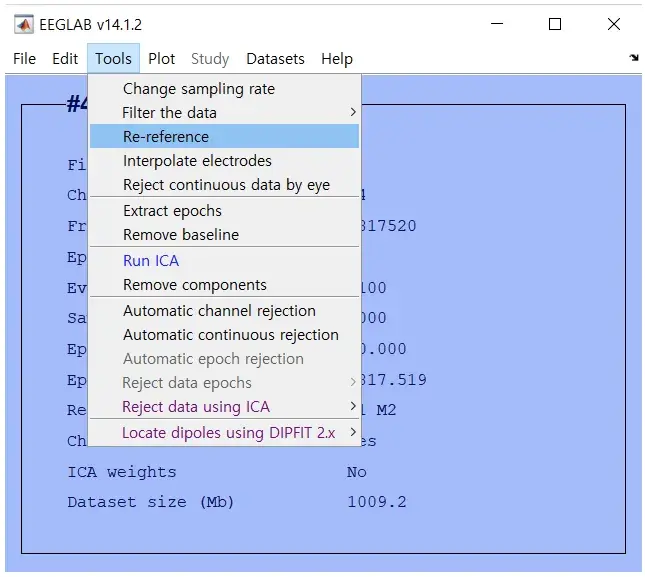645x577 pixels.
Task: Open the Help menu
Action: 337,59
